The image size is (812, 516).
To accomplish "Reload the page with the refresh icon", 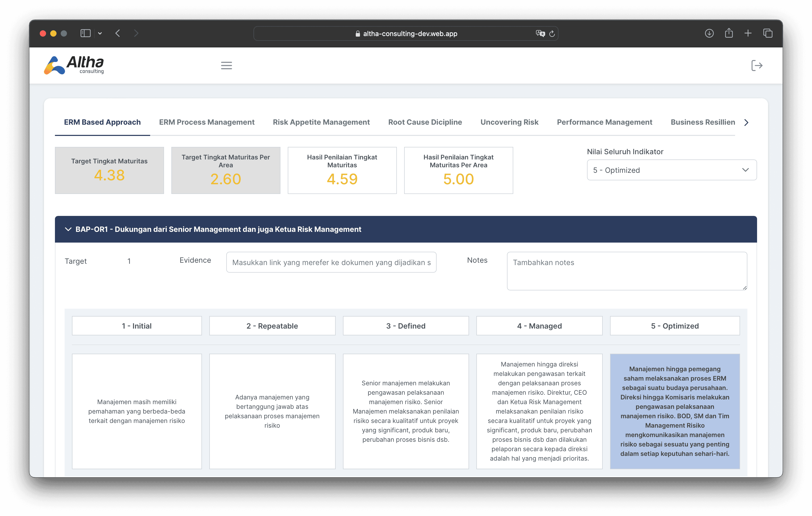I will point(552,33).
